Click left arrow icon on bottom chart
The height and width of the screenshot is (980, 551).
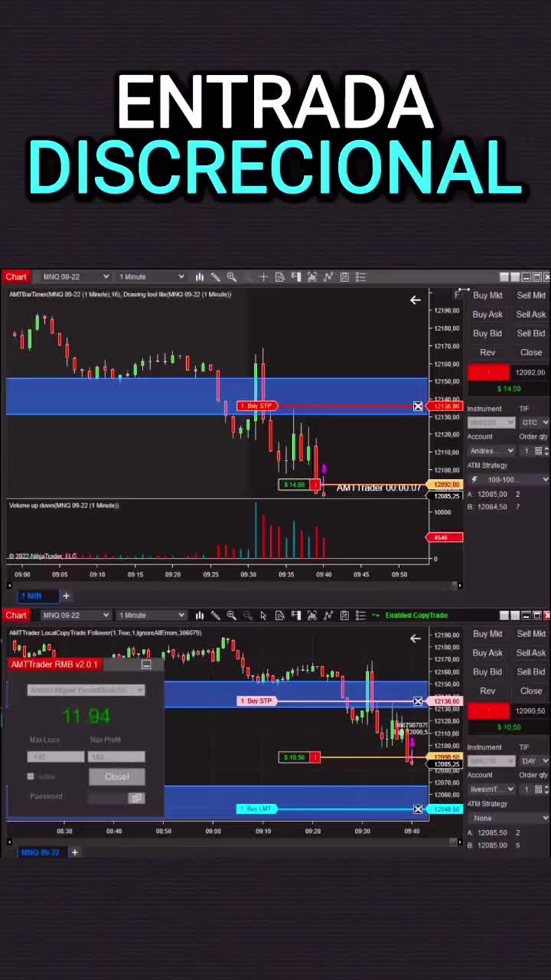pos(416,639)
